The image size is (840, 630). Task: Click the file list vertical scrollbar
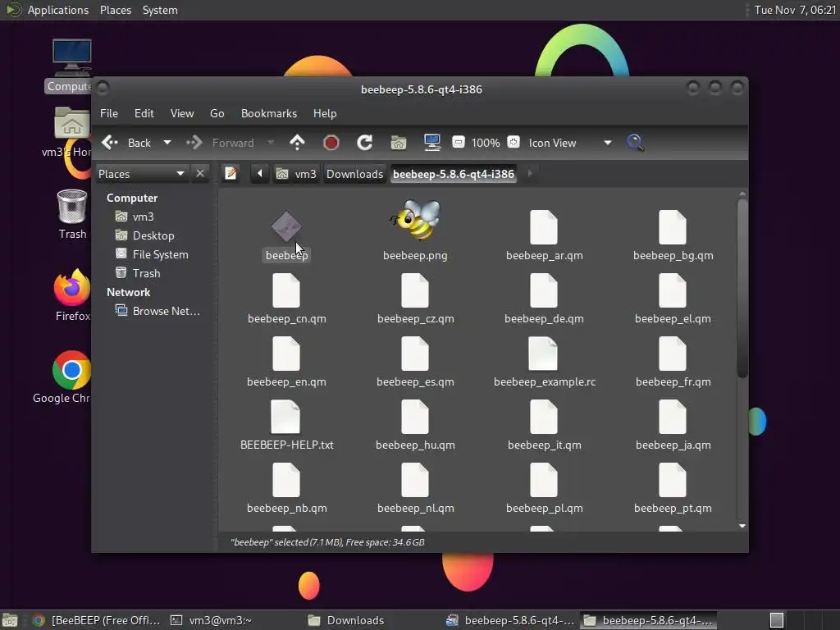click(742, 288)
